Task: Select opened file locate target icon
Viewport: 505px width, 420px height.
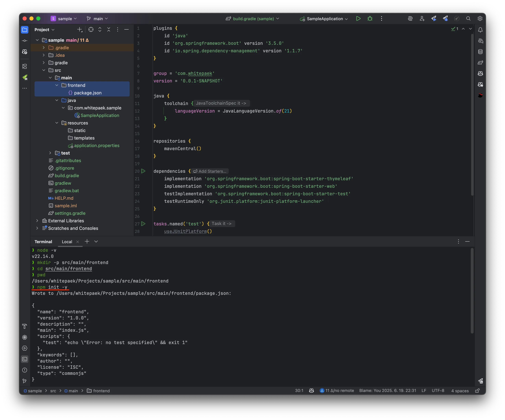Action: 91,30
